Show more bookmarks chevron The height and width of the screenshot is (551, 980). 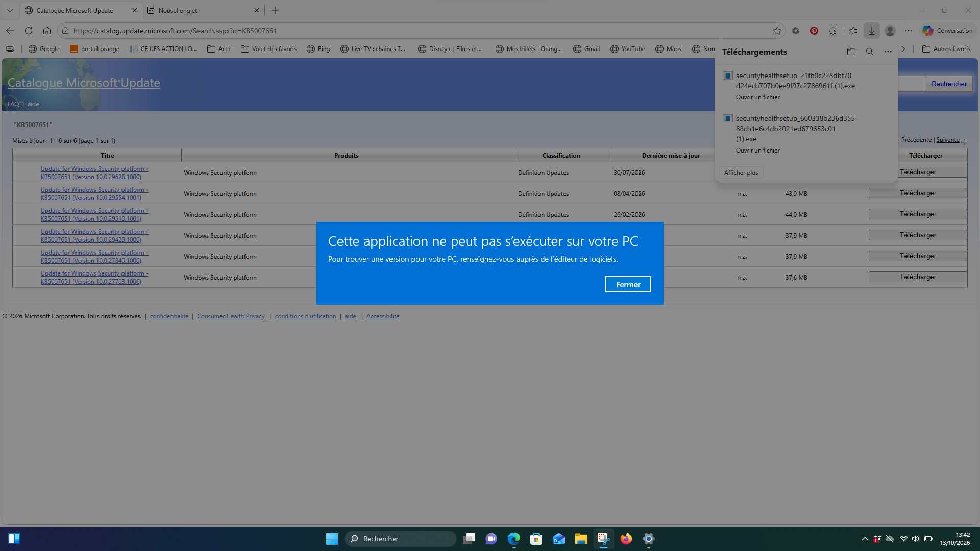click(x=903, y=49)
